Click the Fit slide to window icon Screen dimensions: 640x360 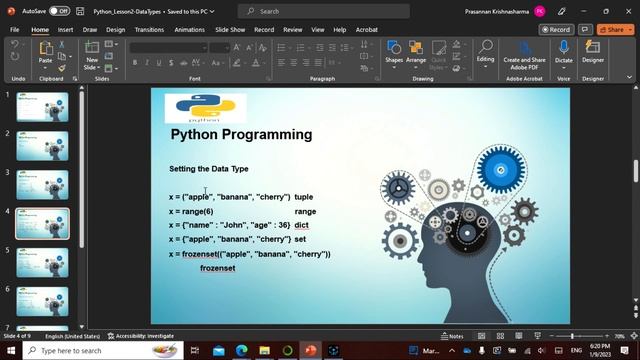634,336
